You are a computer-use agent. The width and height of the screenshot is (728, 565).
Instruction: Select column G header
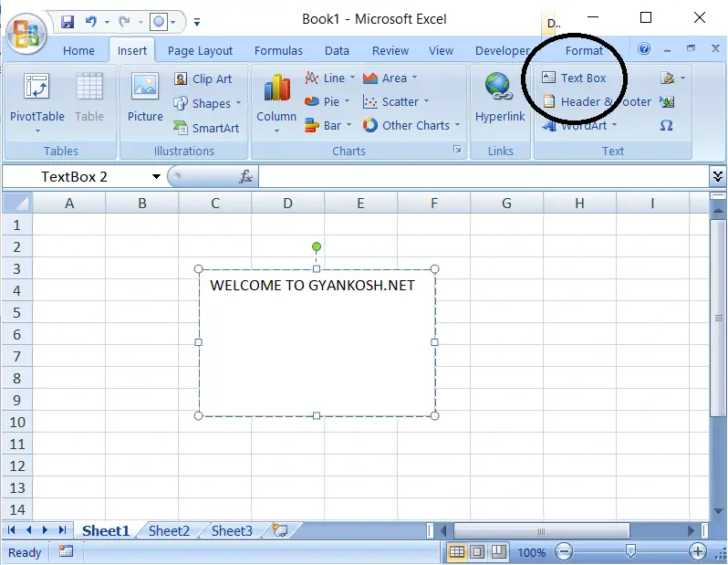tap(506, 203)
